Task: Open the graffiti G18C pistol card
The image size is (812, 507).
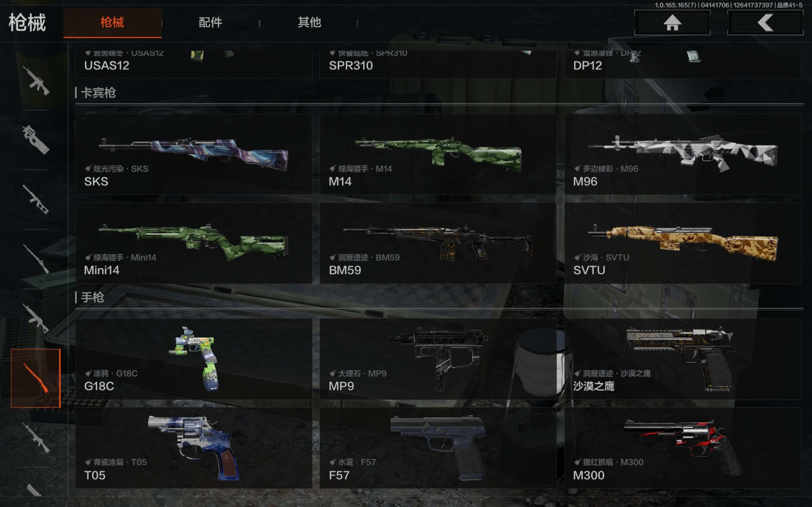Action: (193, 359)
